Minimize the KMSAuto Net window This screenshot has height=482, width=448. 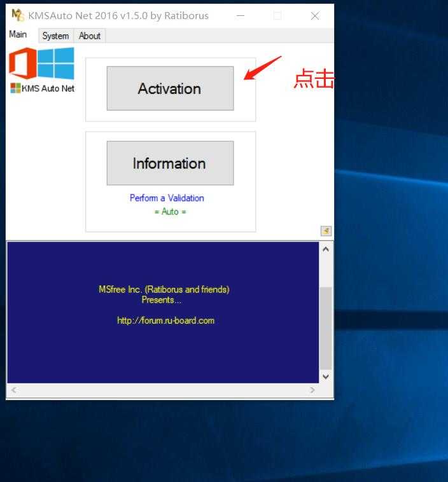click(x=241, y=16)
